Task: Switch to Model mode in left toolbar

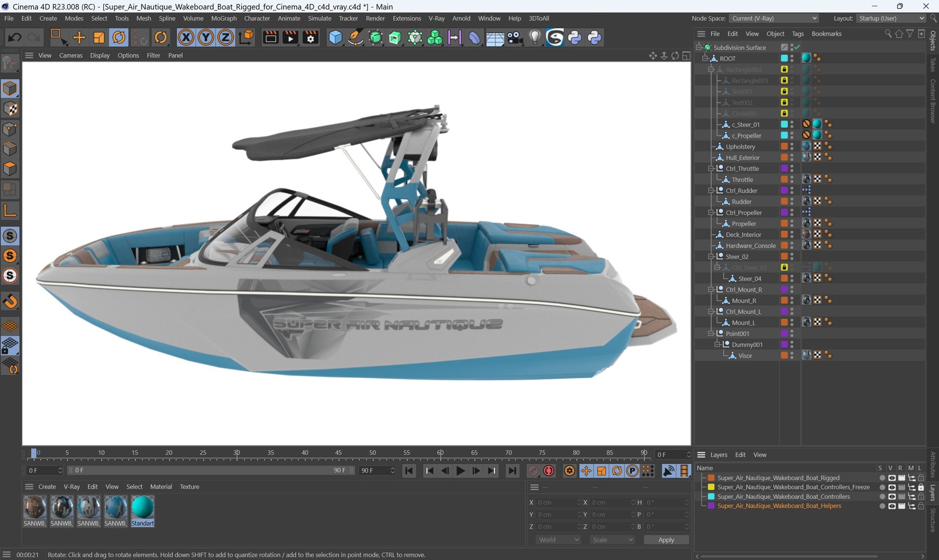Action: tap(10, 89)
